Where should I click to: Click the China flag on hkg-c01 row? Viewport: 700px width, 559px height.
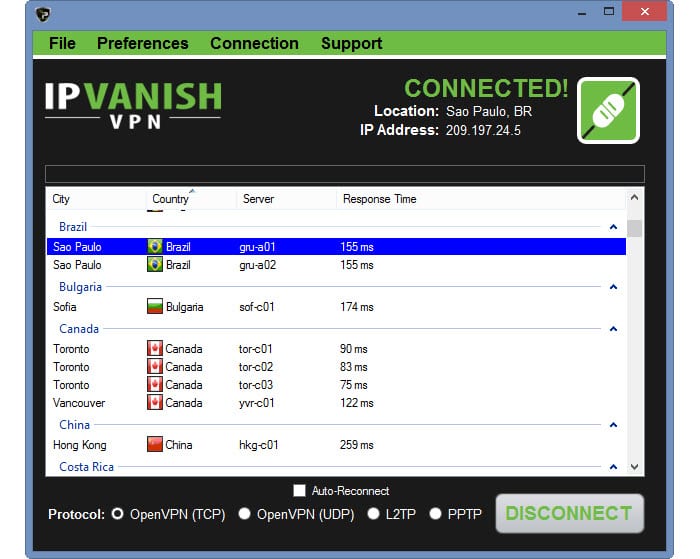tap(155, 444)
